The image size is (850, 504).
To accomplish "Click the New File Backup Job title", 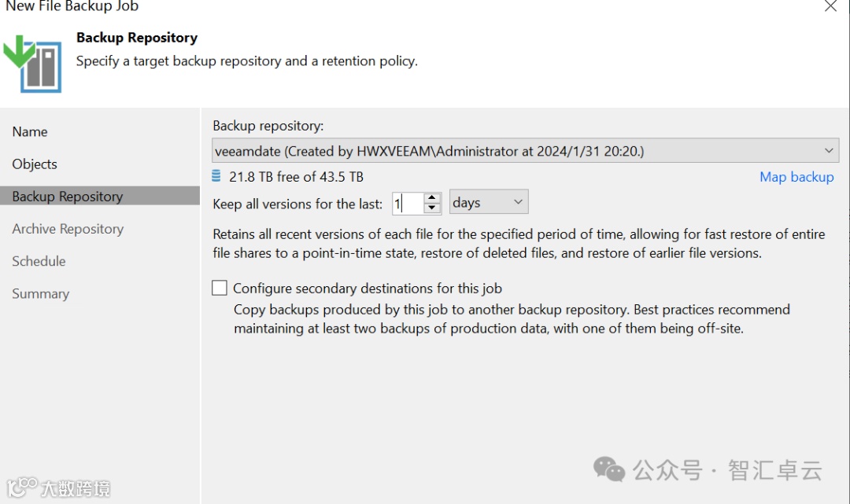I will (72, 6).
